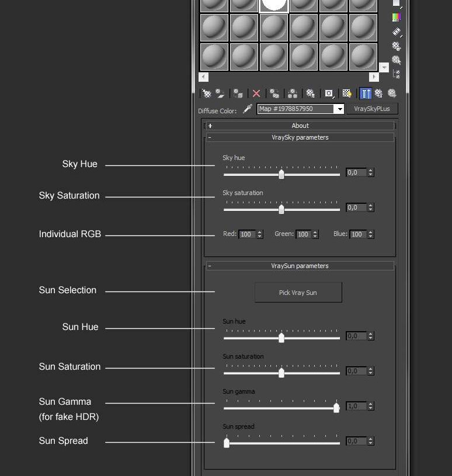The height and width of the screenshot is (476, 452).
Task: Click the Green value field
Action: coord(304,234)
